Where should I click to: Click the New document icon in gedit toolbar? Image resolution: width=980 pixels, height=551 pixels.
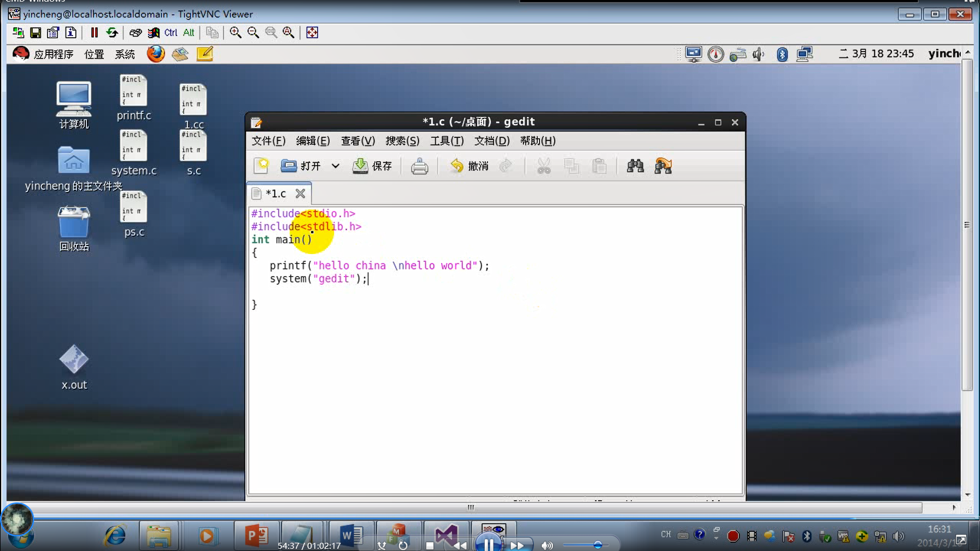(x=261, y=166)
